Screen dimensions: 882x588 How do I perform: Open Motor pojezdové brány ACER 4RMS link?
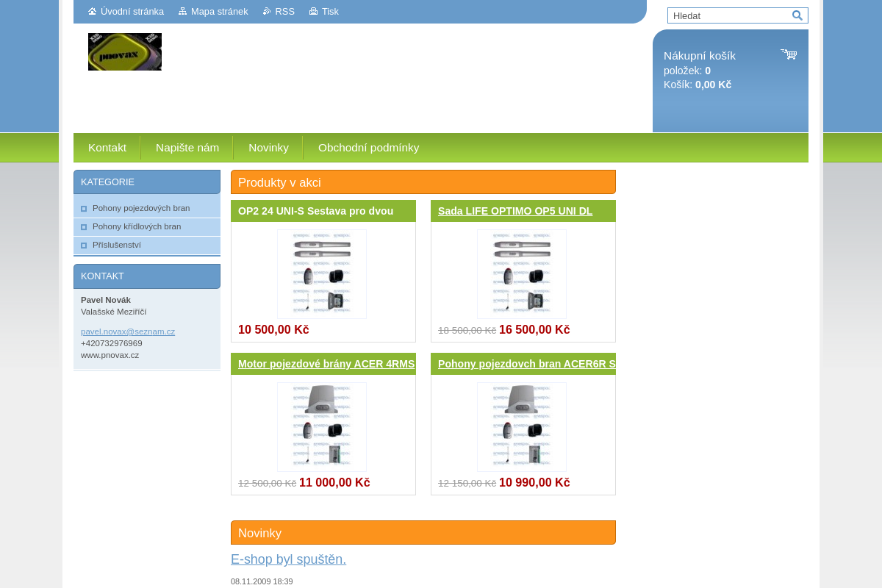(326, 364)
